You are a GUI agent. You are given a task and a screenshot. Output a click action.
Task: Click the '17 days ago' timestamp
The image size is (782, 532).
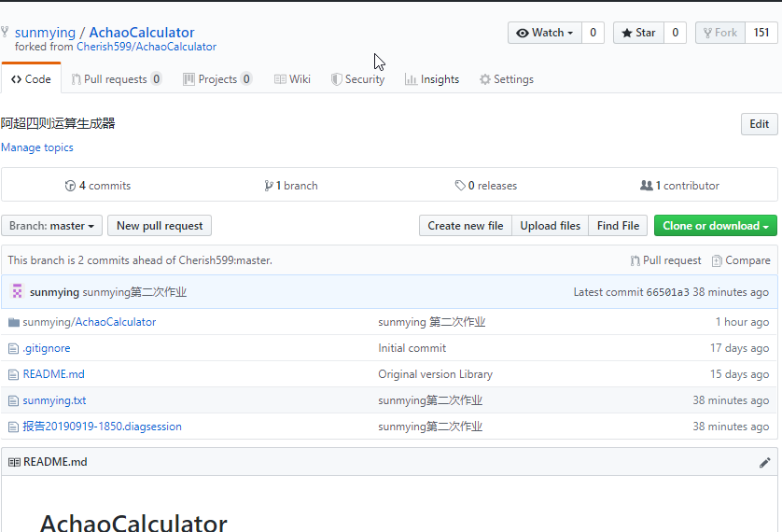(x=740, y=348)
